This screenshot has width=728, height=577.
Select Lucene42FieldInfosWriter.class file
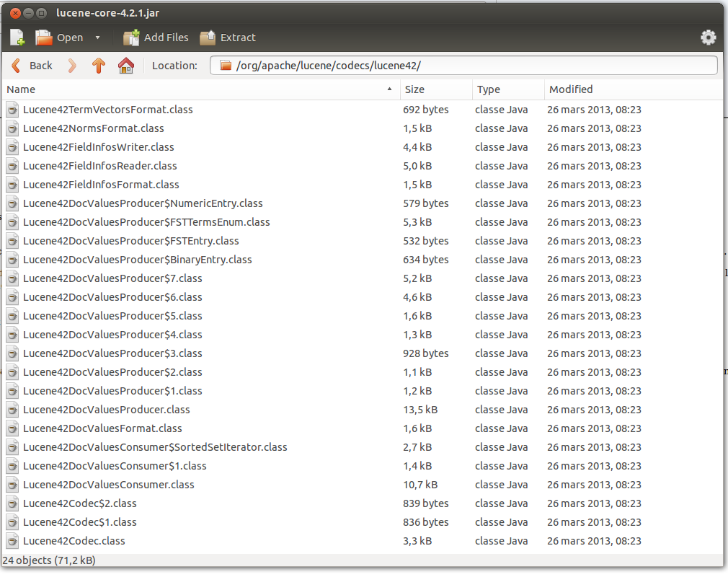pyautogui.click(x=362, y=147)
